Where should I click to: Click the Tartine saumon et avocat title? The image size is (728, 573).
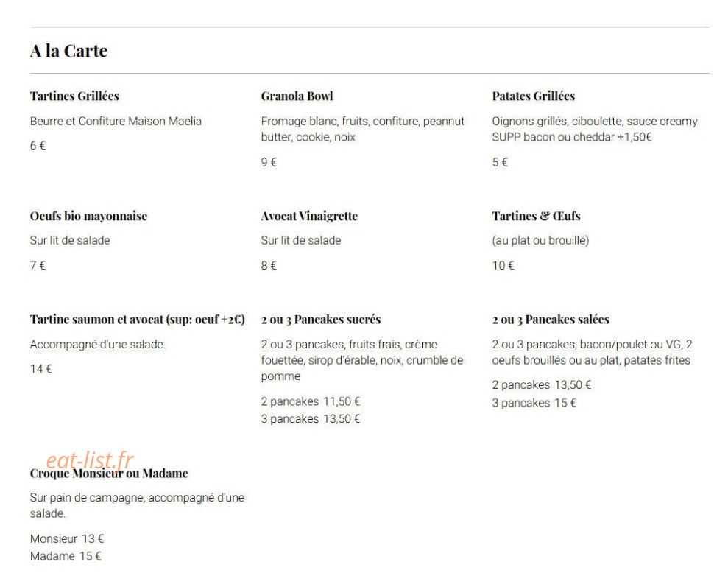[138, 319]
